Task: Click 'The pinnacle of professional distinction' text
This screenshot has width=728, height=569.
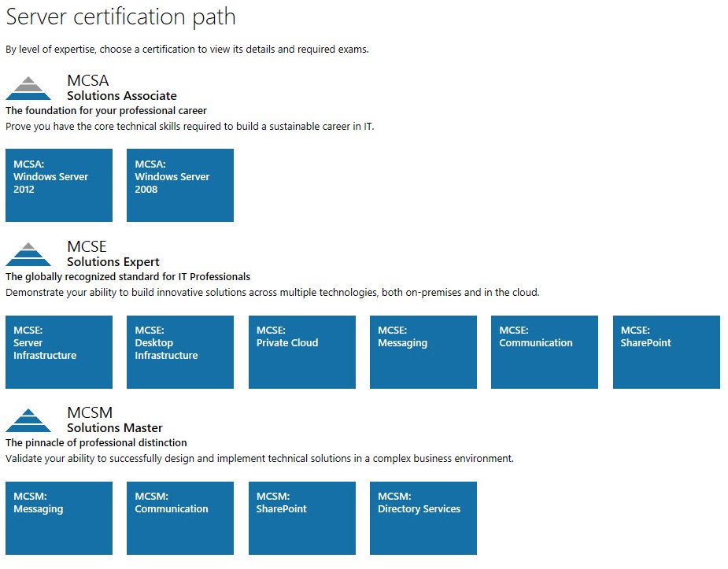Action: [96, 443]
